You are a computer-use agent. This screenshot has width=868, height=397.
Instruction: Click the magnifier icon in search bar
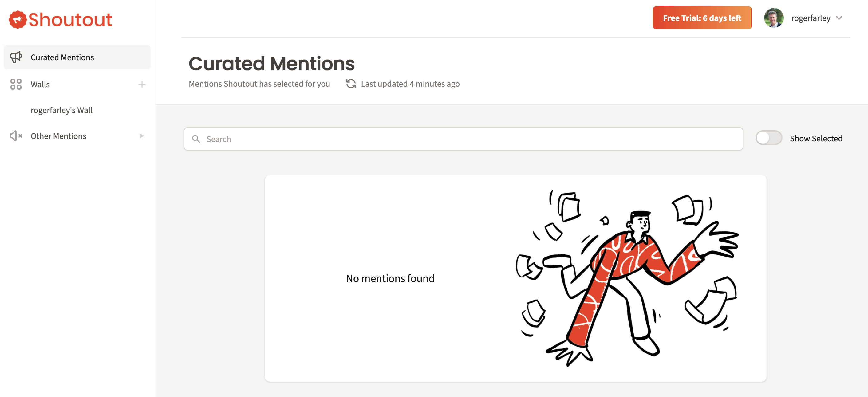tap(196, 139)
